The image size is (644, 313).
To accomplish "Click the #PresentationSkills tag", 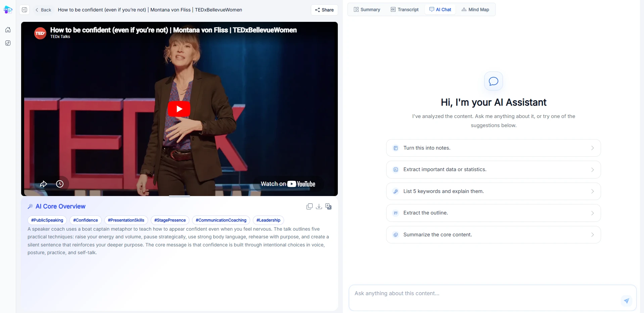I will [126, 220].
